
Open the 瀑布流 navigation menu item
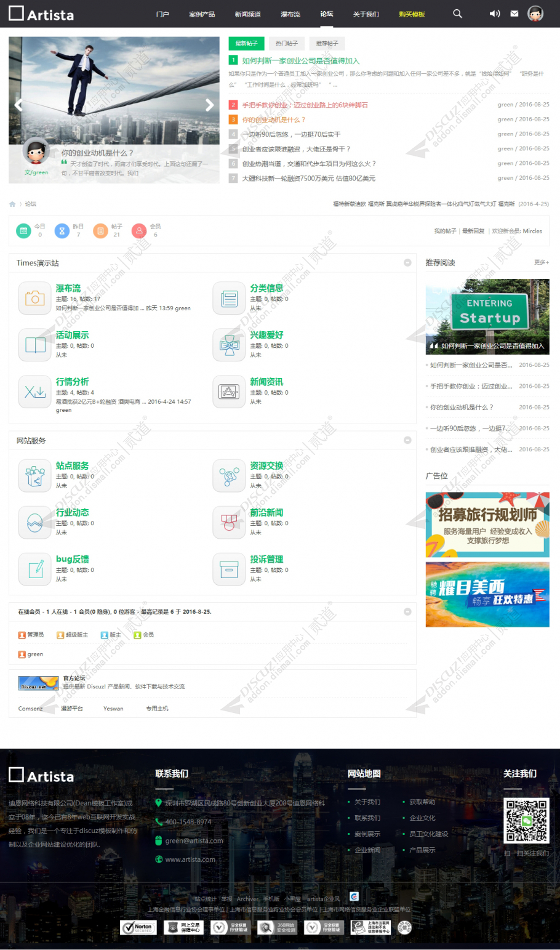(290, 14)
